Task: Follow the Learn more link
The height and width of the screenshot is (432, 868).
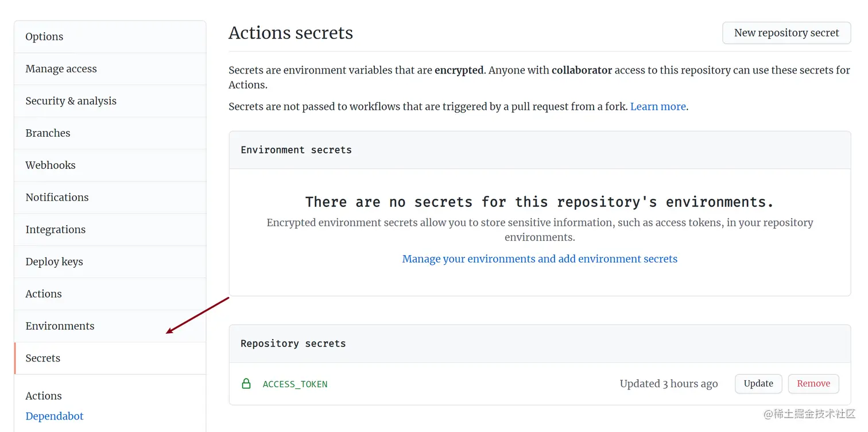Action: point(658,107)
